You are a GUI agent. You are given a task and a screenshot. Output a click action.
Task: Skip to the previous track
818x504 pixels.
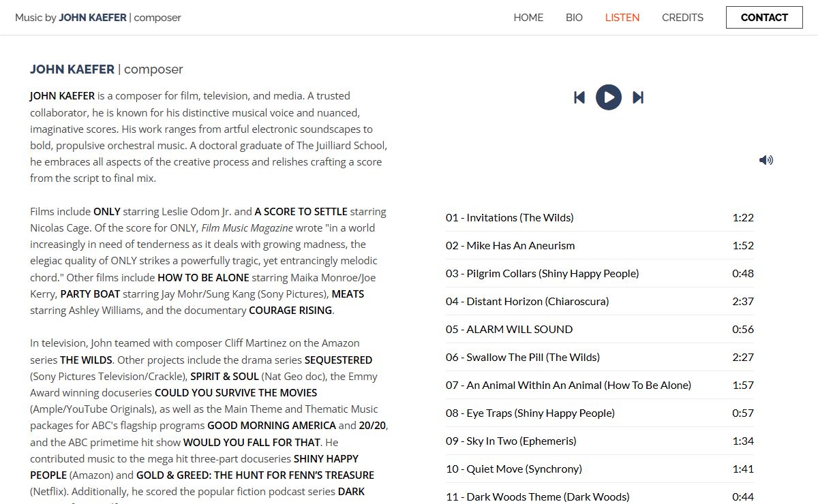[579, 97]
